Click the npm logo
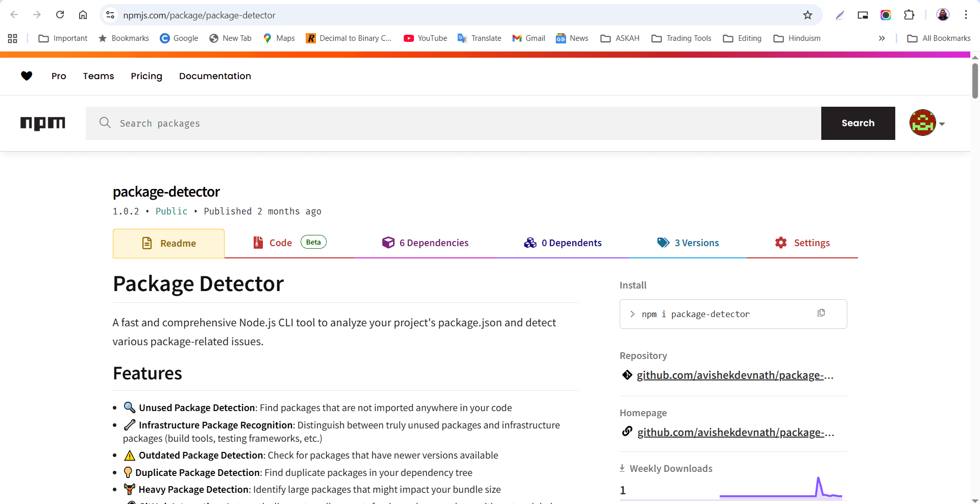The height and width of the screenshot is (504, 980). pyautogui.click(x=43, y=123)
